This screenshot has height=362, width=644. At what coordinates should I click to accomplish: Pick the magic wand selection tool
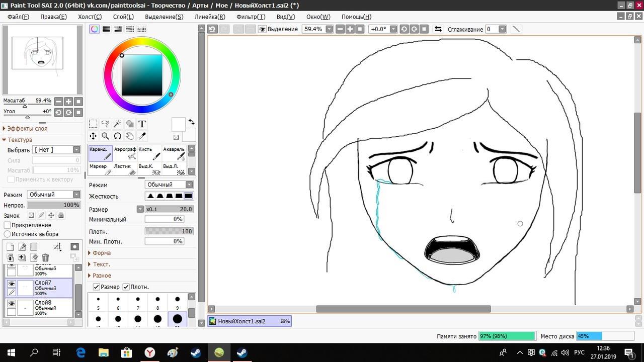coord(117,124)
